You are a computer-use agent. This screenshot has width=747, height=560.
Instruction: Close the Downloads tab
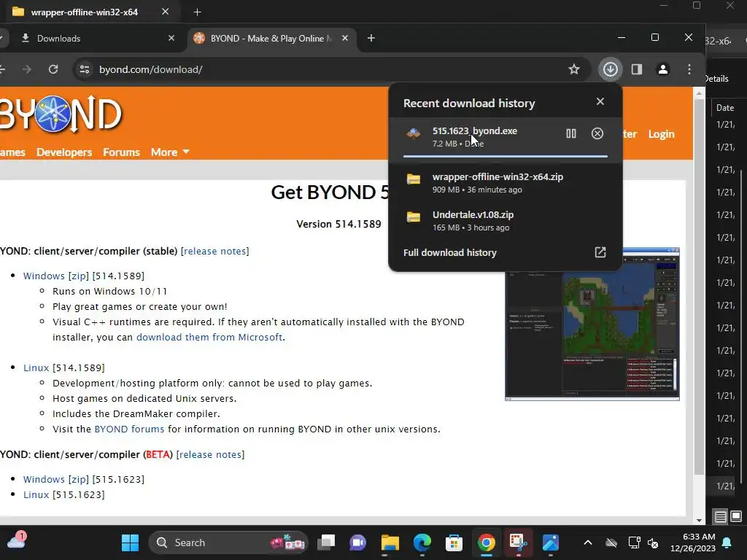(171, 38)
